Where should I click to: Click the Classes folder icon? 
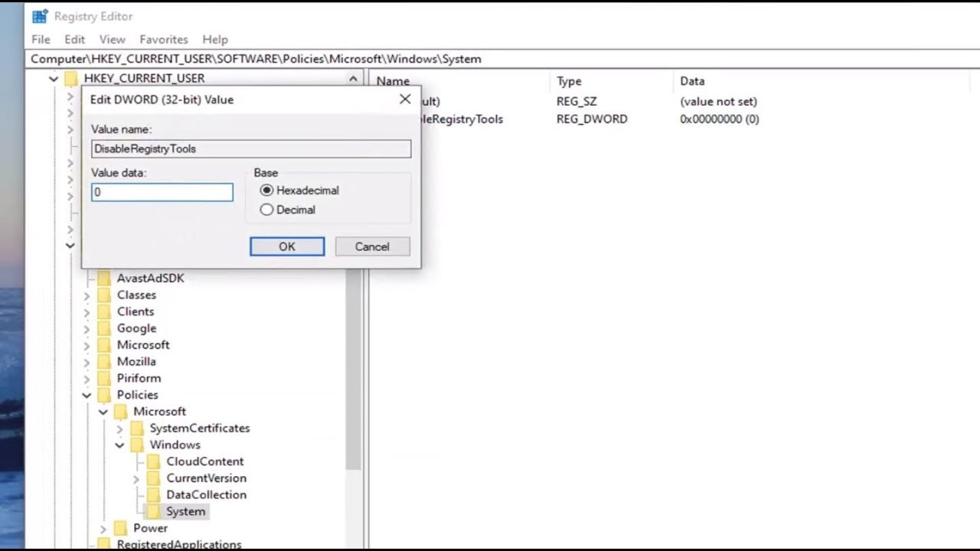[x=104, y=295]
